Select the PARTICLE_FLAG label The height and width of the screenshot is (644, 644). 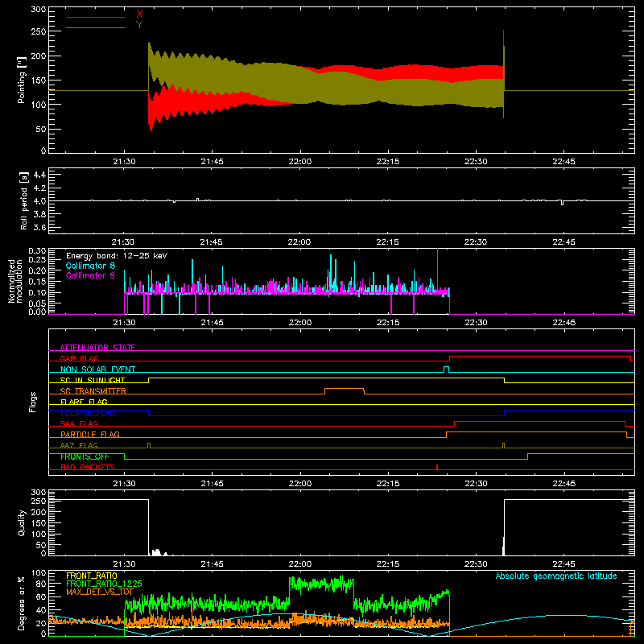click(x=90, y=434)
